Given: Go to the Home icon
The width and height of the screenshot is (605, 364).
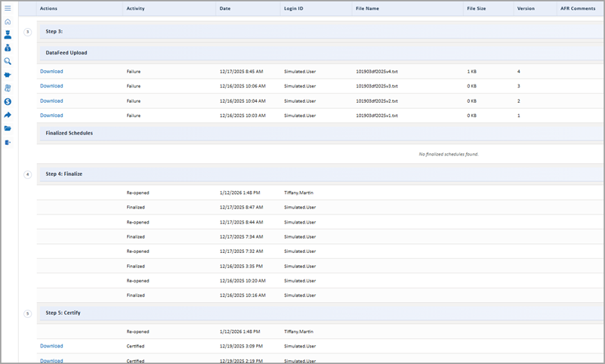Looking at the screenshot, I should [8, 21].
